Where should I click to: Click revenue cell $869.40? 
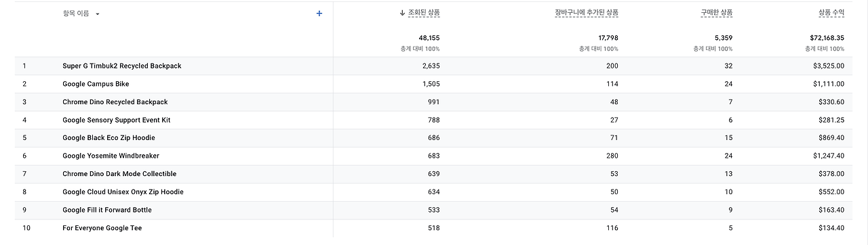click(x=831, y=138)
